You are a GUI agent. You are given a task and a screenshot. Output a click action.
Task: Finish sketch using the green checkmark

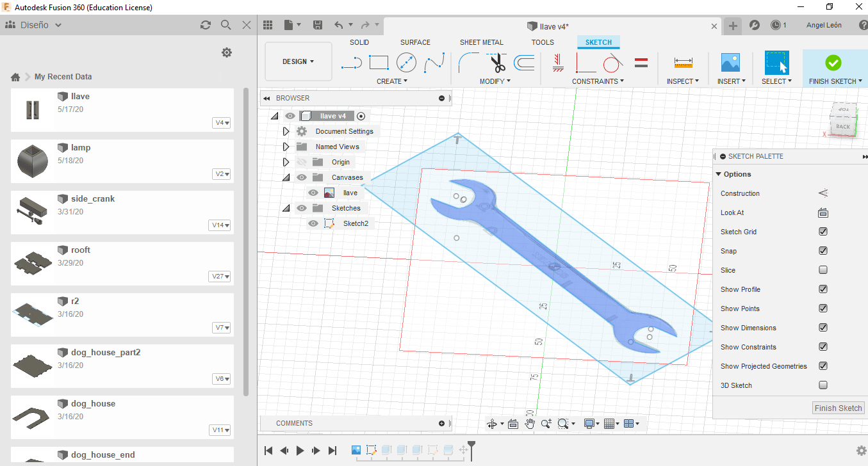(833, 63)
